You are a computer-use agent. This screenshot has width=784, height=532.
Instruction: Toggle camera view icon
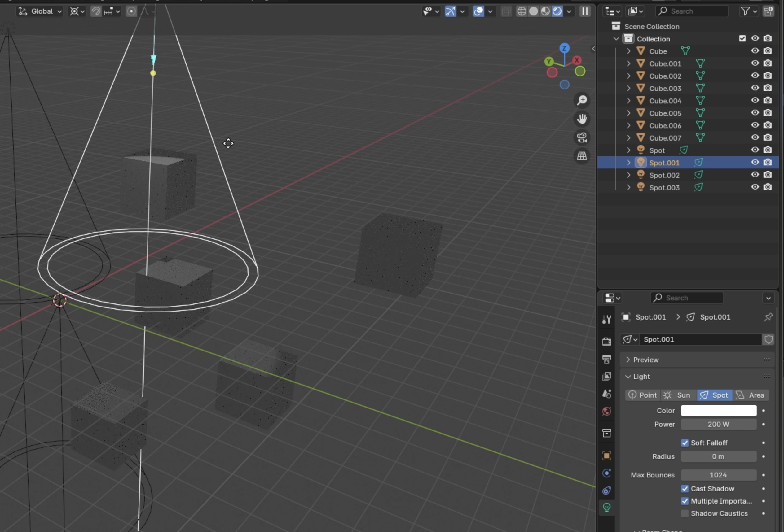coord(582,137)
